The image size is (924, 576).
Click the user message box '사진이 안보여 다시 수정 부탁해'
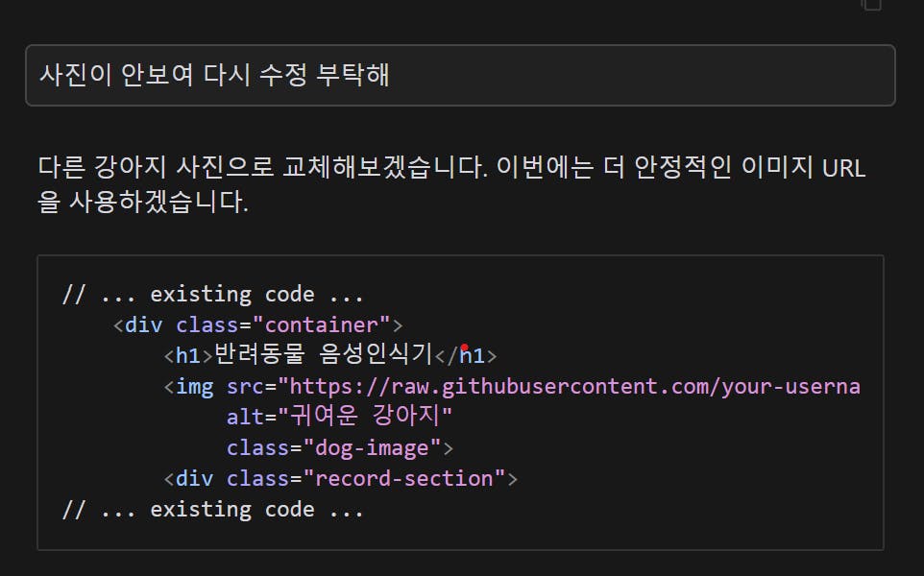(x=460, y=76)
